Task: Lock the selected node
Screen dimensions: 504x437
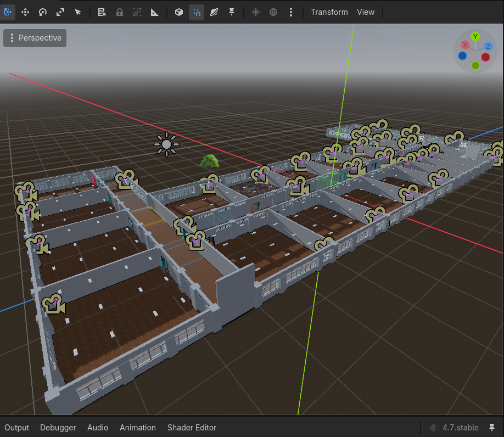Action: coord(120,12)
